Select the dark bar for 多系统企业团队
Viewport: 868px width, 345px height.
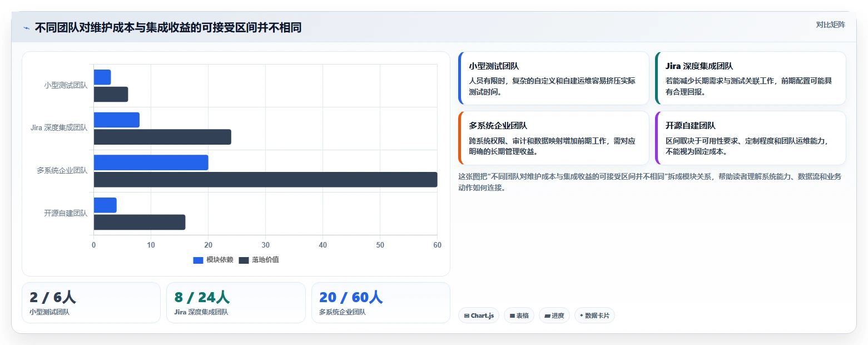pyautogui.click(x=265, y=180)
